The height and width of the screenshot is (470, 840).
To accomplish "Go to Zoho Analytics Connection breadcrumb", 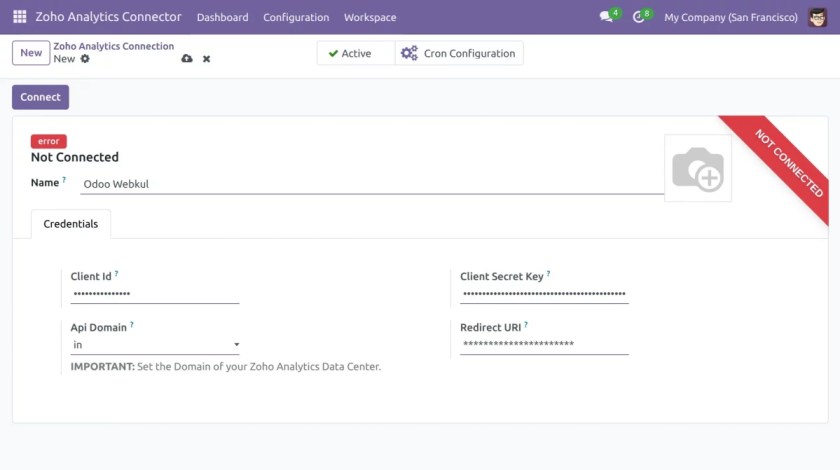I will coord(114,46).
